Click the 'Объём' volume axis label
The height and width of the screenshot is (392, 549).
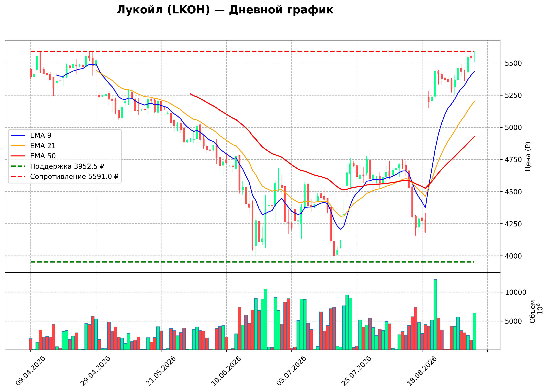pyautogui.click(x=532, y=311)
